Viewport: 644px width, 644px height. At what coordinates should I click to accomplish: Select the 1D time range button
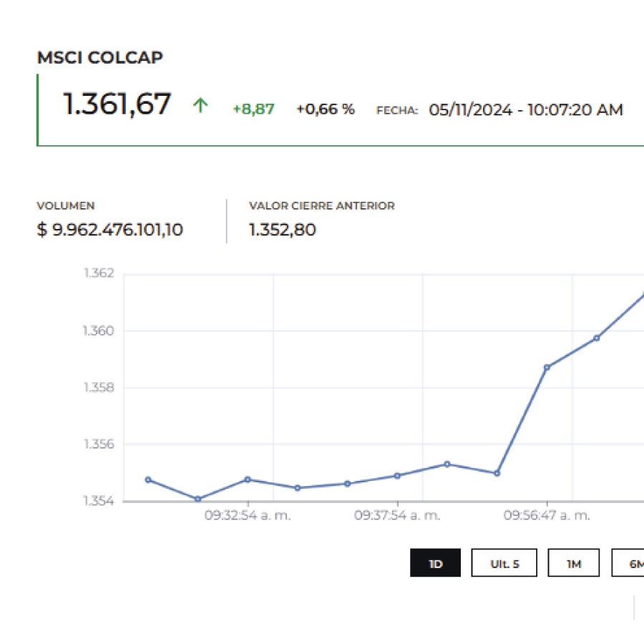click(x=435, y=563)
